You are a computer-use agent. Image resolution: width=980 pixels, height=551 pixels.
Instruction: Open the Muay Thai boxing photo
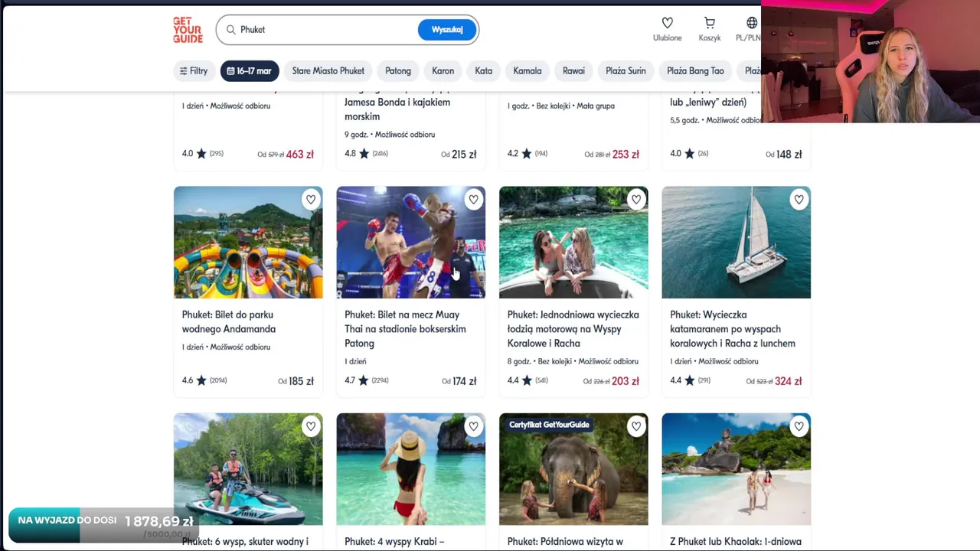[410, 243]
